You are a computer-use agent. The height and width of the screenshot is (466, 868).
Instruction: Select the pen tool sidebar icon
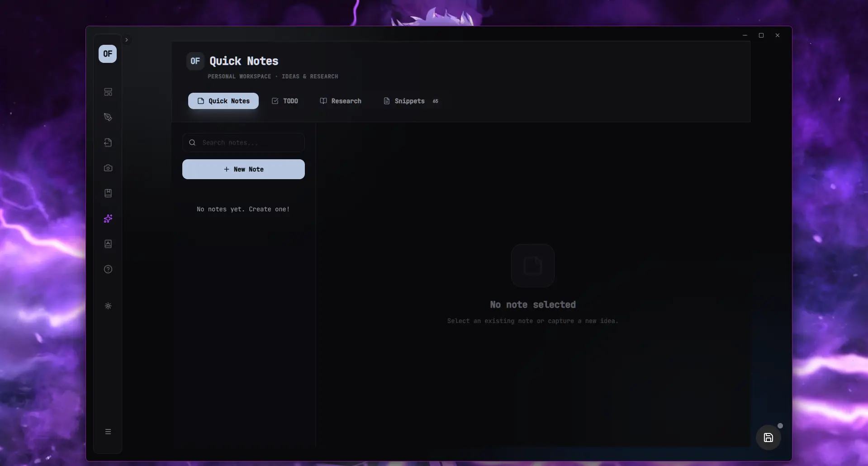coord(108,117)
